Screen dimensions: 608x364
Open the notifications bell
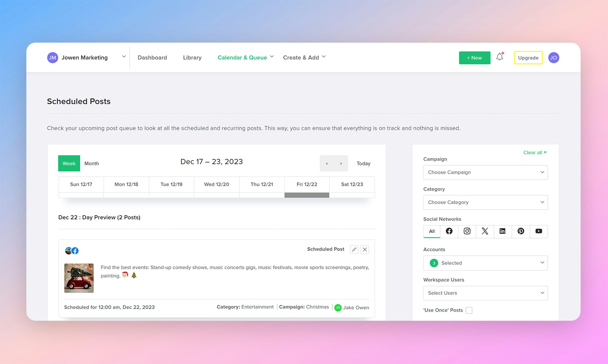click(x=499, y=57)
